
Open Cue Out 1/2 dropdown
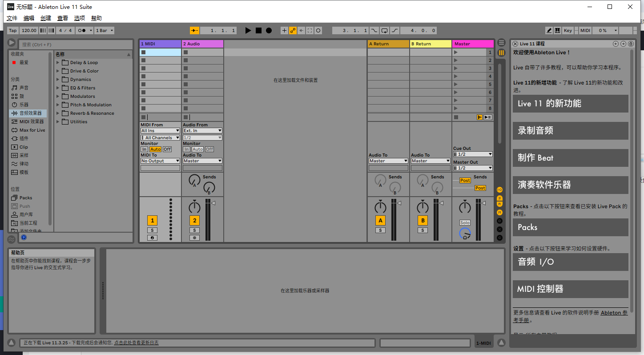click(473, 154)
